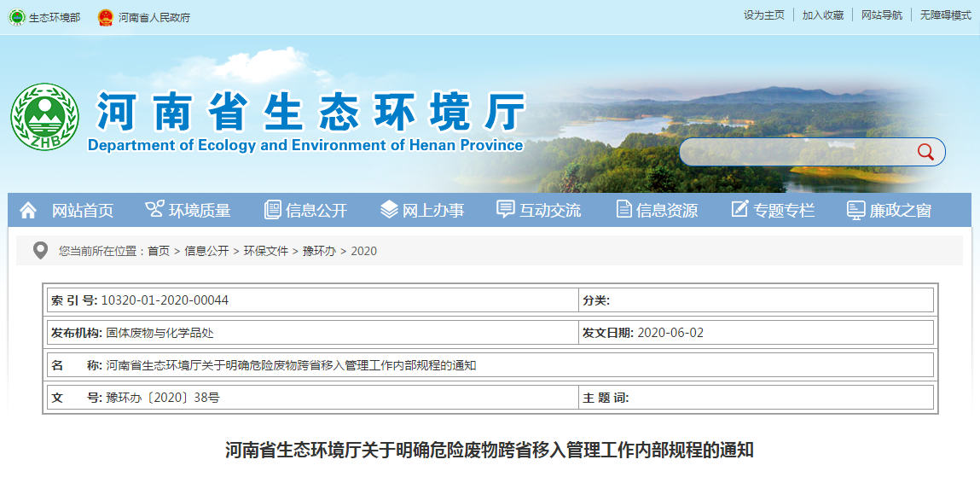Click 加入收藏 link

tap(823, 15)
